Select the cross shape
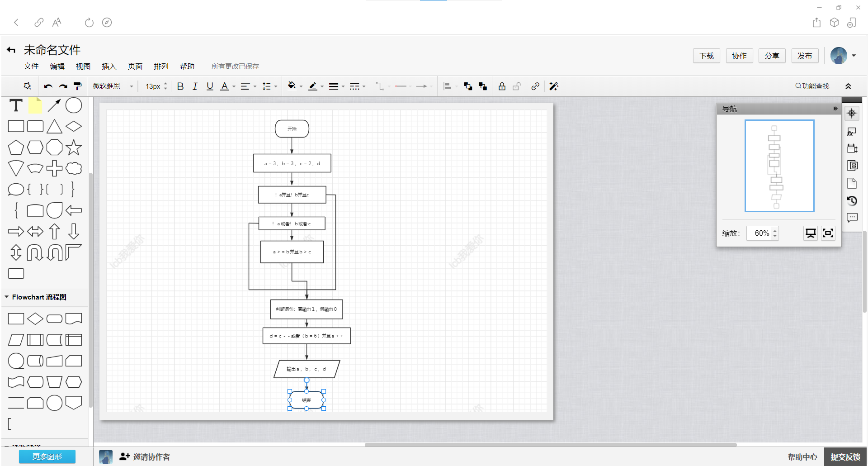868x466 pixels. (x=54, y=168)
